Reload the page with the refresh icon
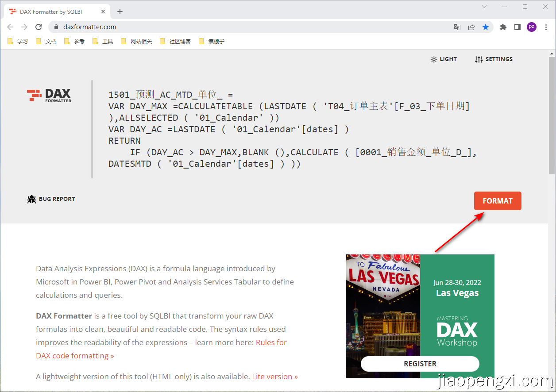The width and height of the screenshot is (556, 392). coord(39,27)
